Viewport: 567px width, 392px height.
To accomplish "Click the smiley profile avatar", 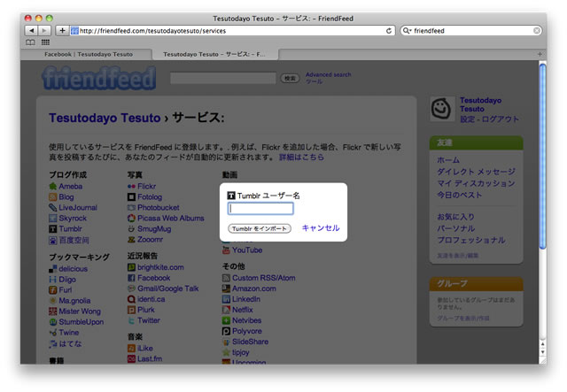I will click(x=441, y=109).
